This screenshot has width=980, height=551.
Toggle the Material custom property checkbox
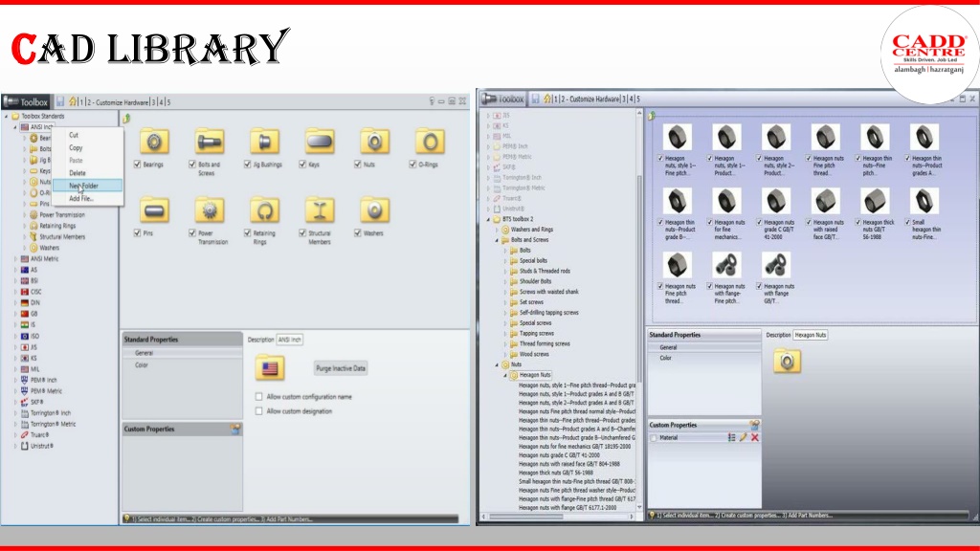(654, 438)
